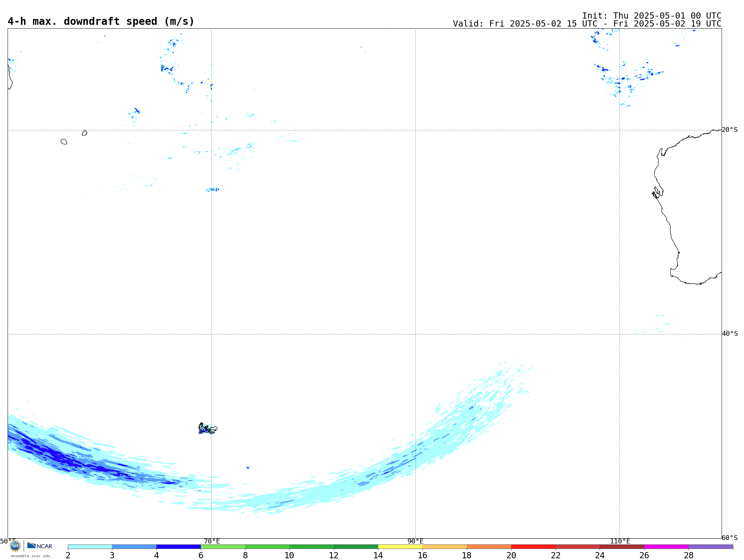Select the light cyan 2–3 colorbar segment
Image resolution: width=744 pixels, height=560 pixels.
tap(90, 547)
